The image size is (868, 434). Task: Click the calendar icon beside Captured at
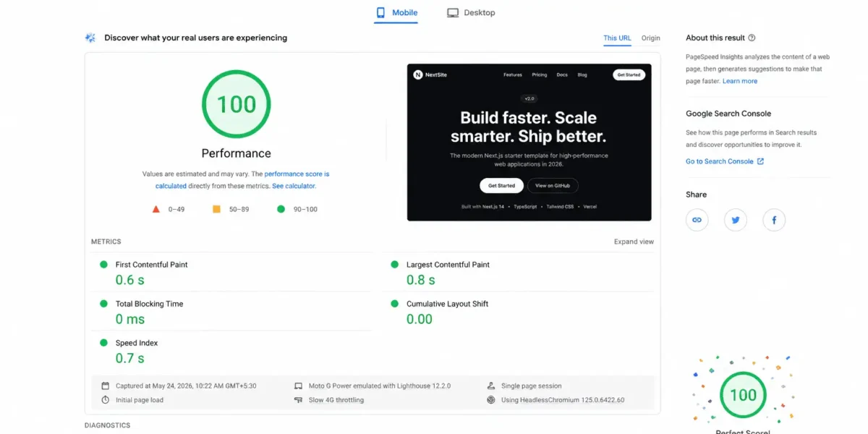(x=105, y=386)
